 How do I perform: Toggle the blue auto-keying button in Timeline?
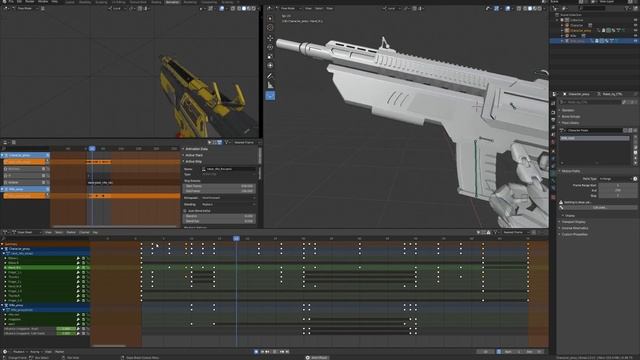pos(256,351)
